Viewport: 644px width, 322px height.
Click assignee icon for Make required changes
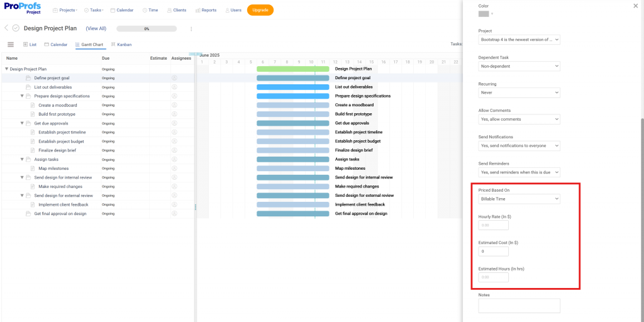174,186
